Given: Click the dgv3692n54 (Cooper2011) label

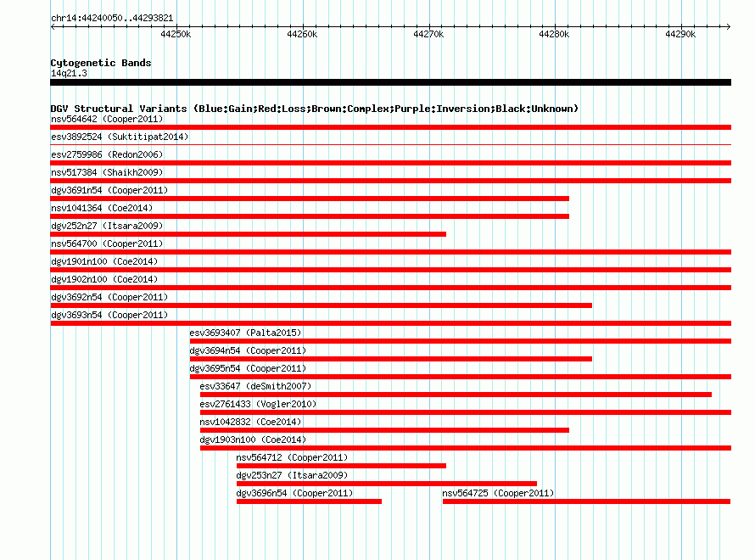Looking at the screenshot, I should pos(109,297).
